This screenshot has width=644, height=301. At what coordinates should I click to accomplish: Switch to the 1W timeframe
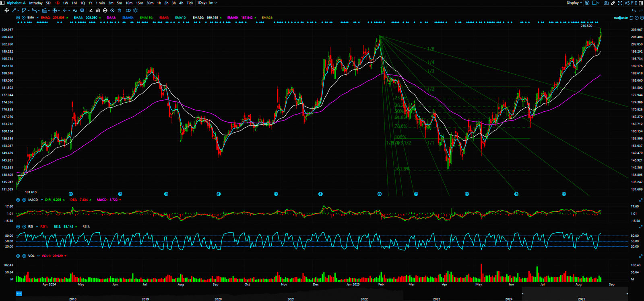point(65,3)
